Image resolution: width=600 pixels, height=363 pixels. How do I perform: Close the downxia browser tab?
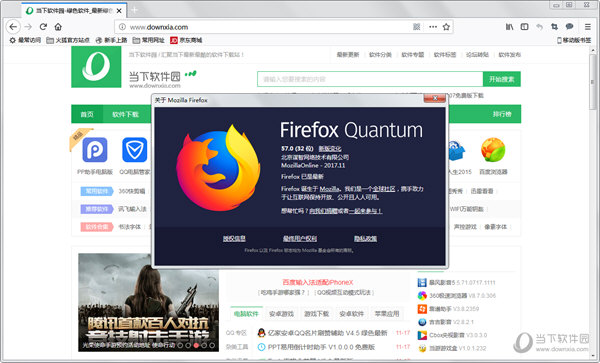[119, 11]
